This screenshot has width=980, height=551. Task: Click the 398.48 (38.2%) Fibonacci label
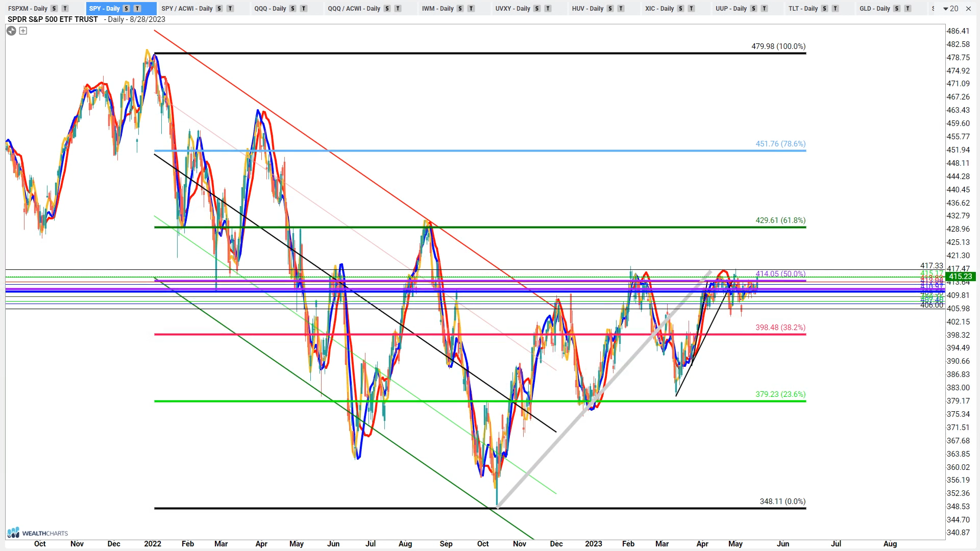point(780,328)
